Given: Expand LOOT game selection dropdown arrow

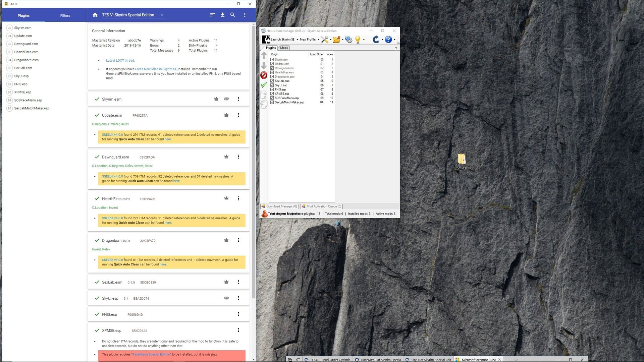Looking at the screenshot, I should 162,15.
